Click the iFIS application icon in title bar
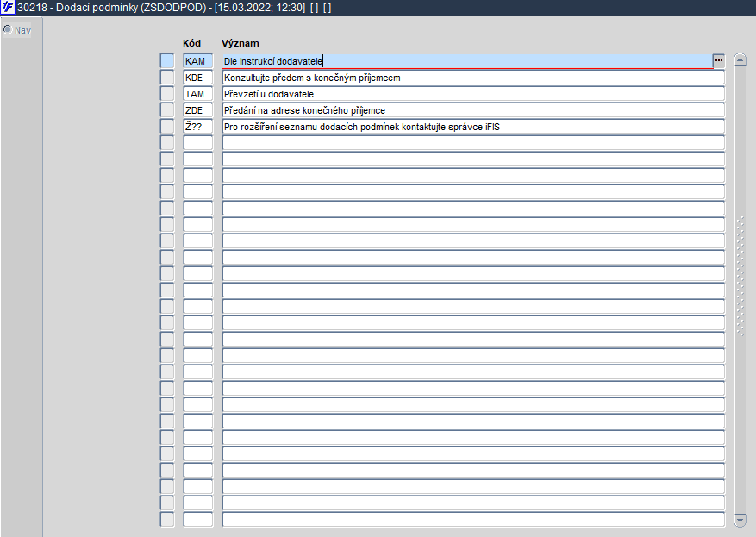 (8, 7)
